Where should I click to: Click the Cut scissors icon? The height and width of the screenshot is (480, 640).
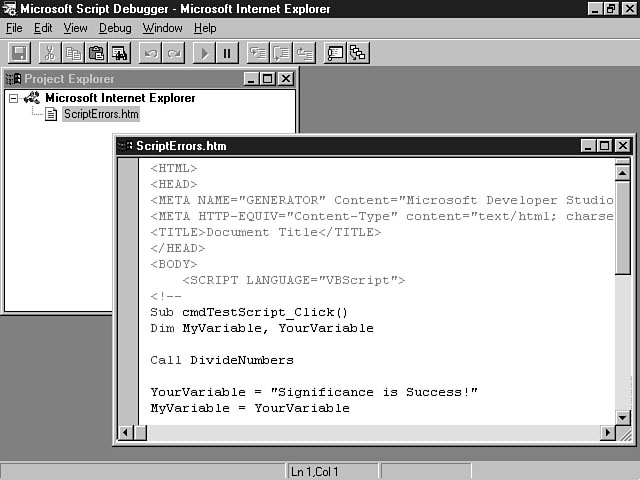[49, 53]
